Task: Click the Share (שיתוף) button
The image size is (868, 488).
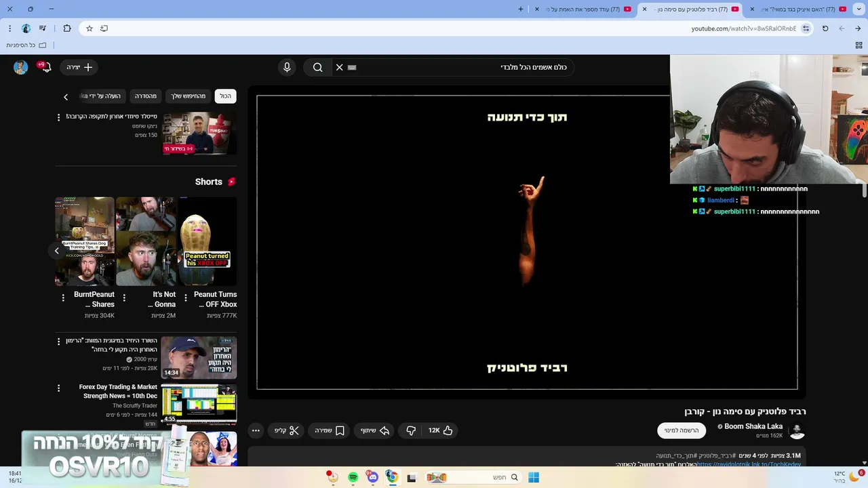Action: pos(374,430)
